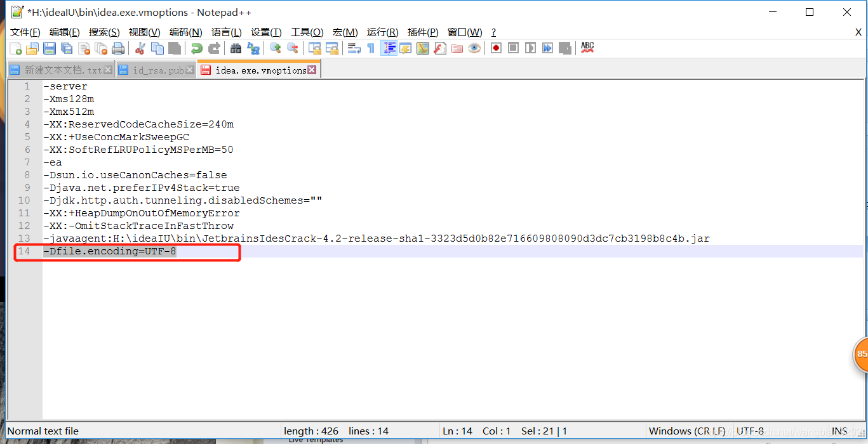Open the user defined language icon
The width and height of the screenshot is (868, 444).
406,48
